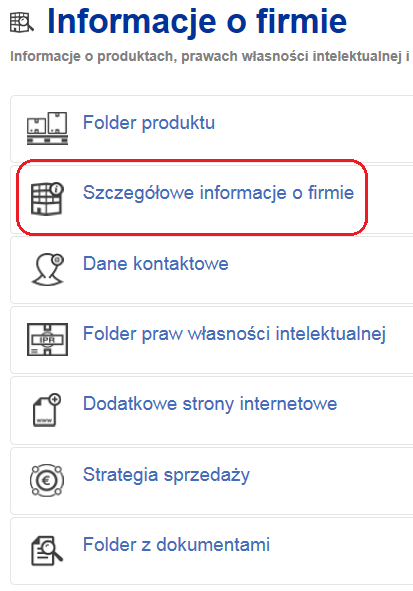413x591 pixels.
Task: Click the company info header icon beside the title
Action: (x=21, y=22)
